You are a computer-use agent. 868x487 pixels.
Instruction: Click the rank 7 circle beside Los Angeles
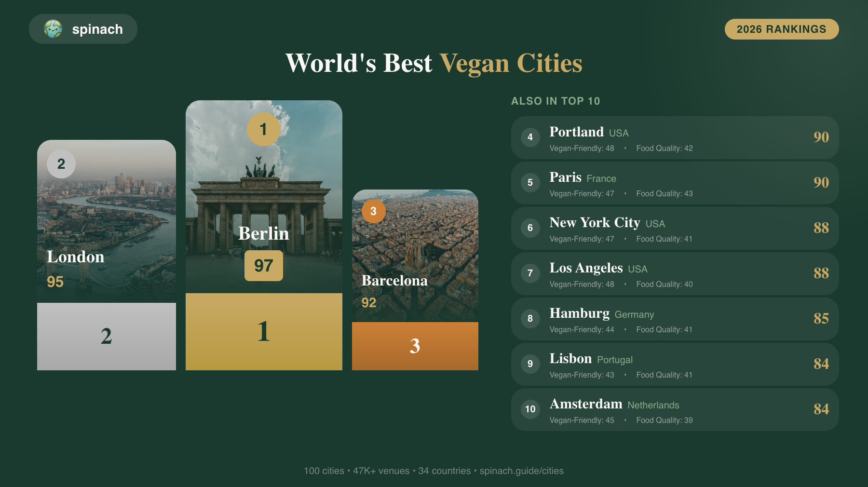(530, 273)
